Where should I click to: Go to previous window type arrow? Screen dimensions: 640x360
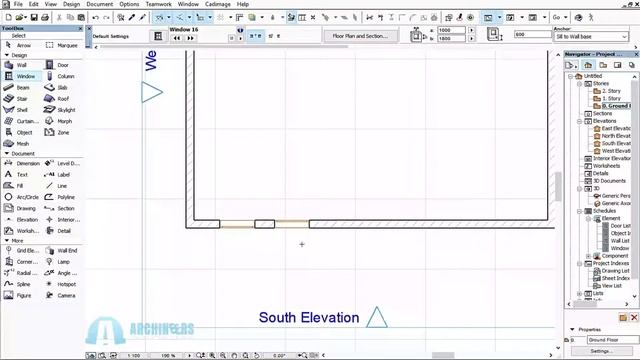177,38
